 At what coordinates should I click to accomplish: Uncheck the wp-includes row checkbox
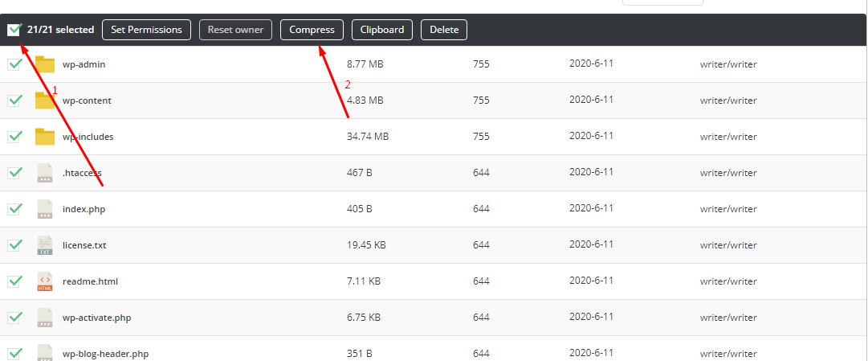(x=14, y=137)
